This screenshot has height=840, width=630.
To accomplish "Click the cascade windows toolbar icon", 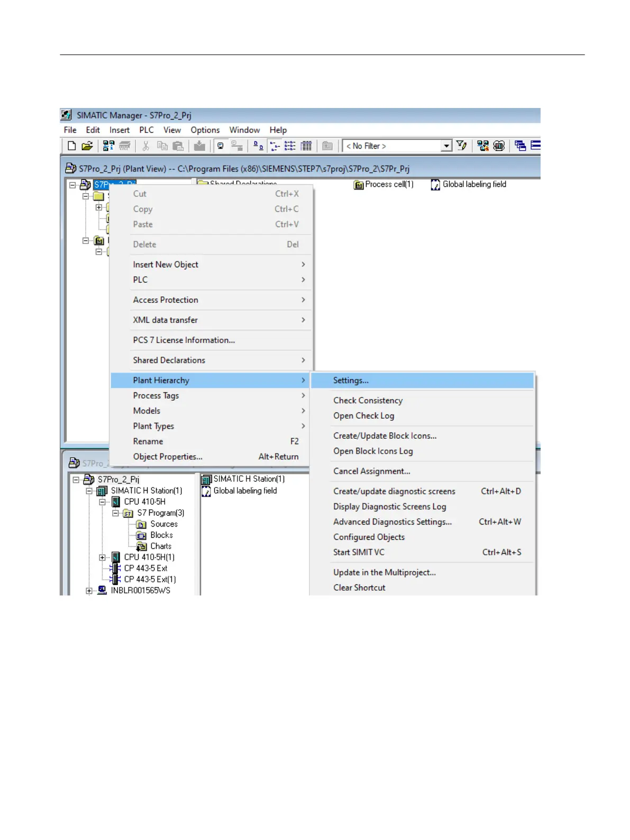I will pyautogui.click(x=520, y=146).
